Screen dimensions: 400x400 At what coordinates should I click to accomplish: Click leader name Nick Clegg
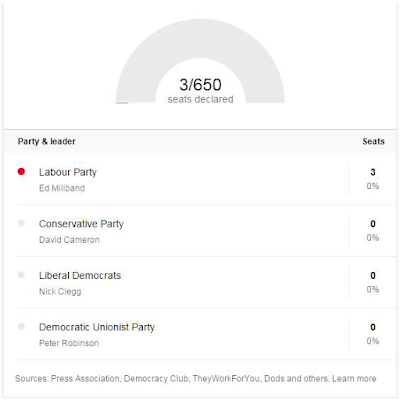(60, 291)
